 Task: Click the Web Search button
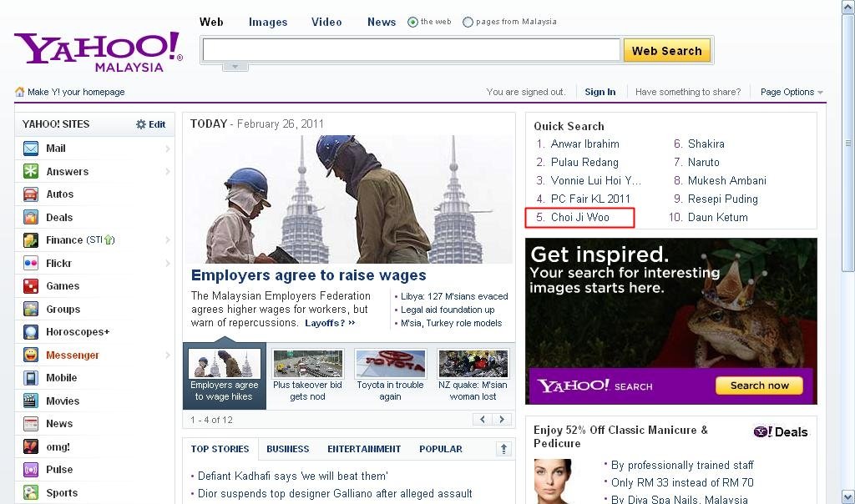tap(667, 51)
